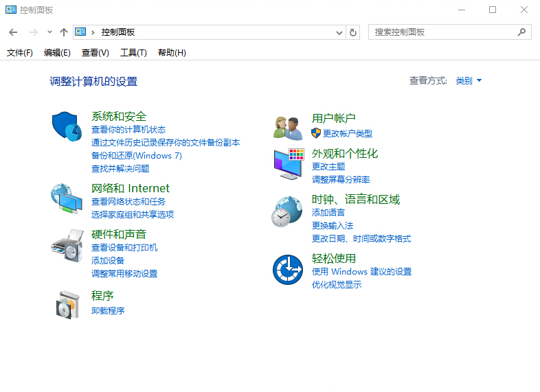Click 更改帐户类型 link
This screenshot has width=540, height=392.
tap(348, 134)
